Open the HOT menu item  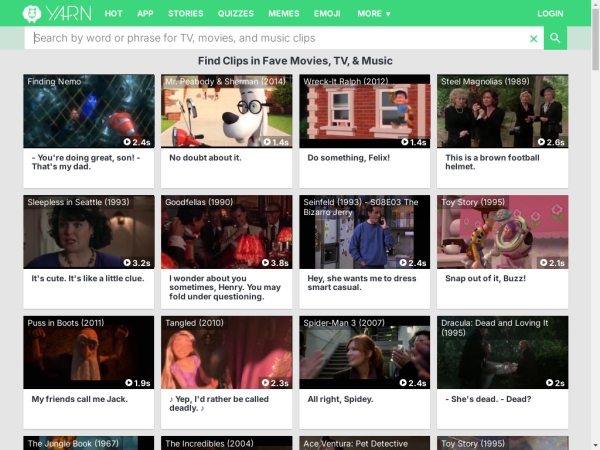pos(114,14)
